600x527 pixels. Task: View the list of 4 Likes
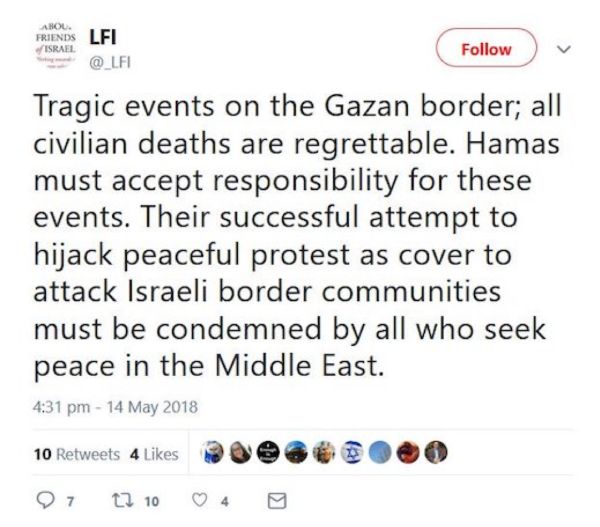pyautogui.click(x=153, y=454)
